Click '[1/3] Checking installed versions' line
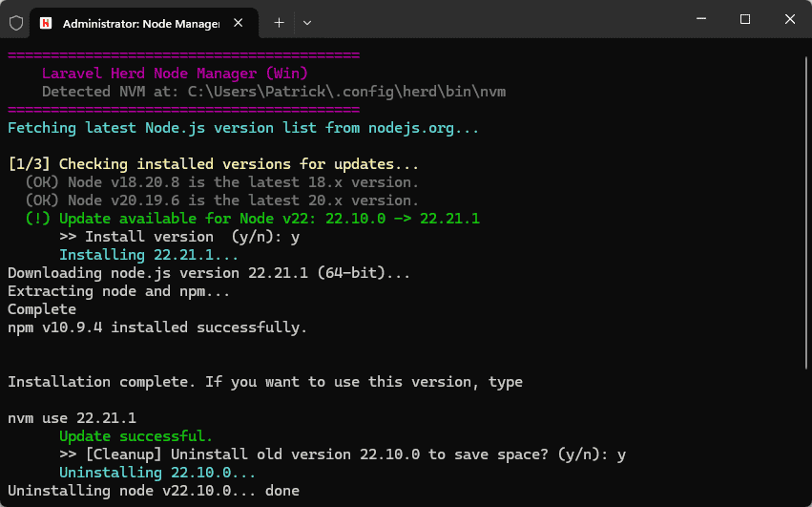This screenshot has width=812, height=507. (214, 164)
